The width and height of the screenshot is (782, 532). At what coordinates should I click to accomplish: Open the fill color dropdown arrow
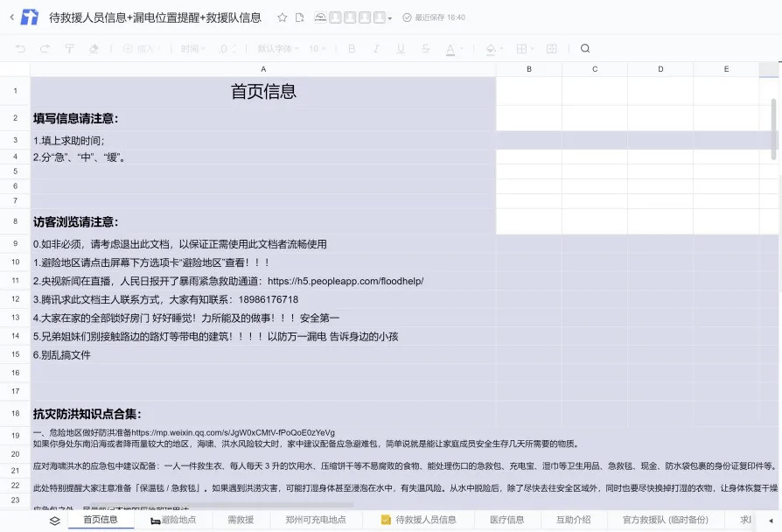(501, 48)
